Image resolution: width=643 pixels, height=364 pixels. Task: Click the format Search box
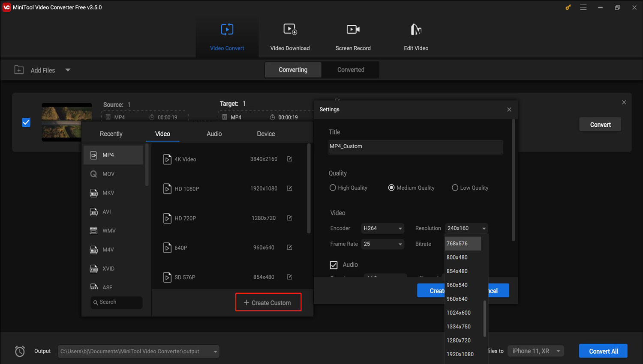click(x=117, y=302)
